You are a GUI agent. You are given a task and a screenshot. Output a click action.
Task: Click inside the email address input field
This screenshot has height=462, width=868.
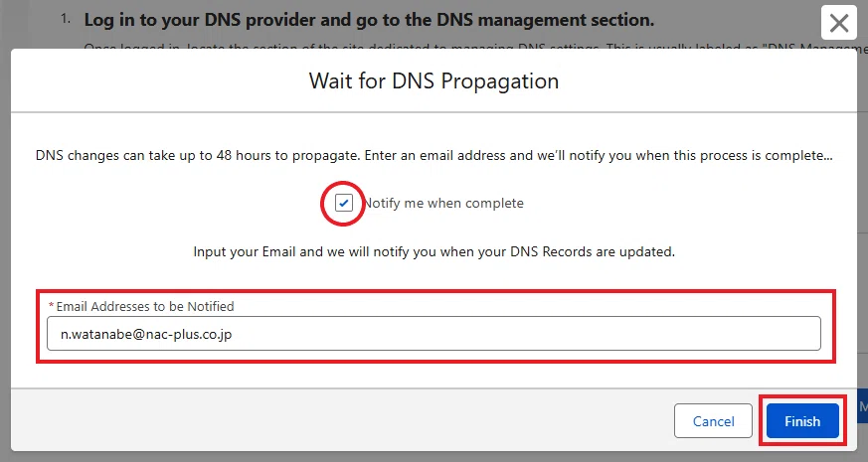pos(434,334)
